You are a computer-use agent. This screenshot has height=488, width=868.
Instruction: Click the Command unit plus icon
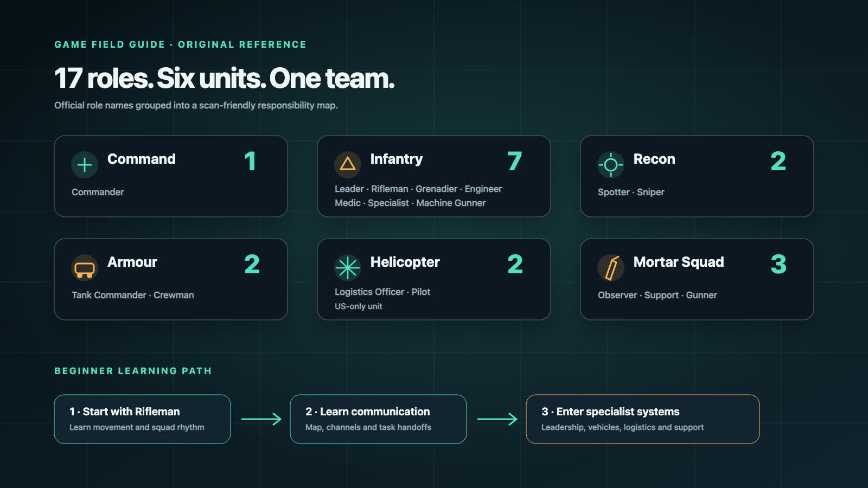[x=85, y=165]
